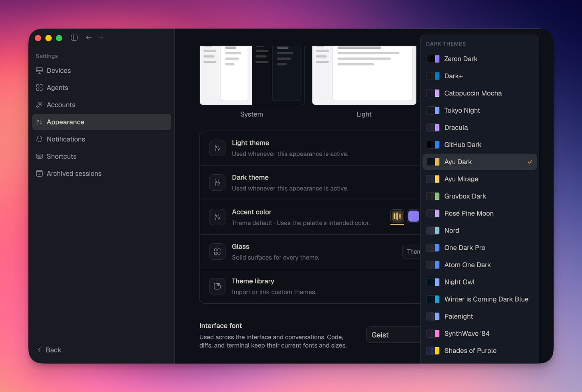Click the sliders icon in Accent color row
The height and width of the screenshot is (392, 582).
tap(217, 217)
